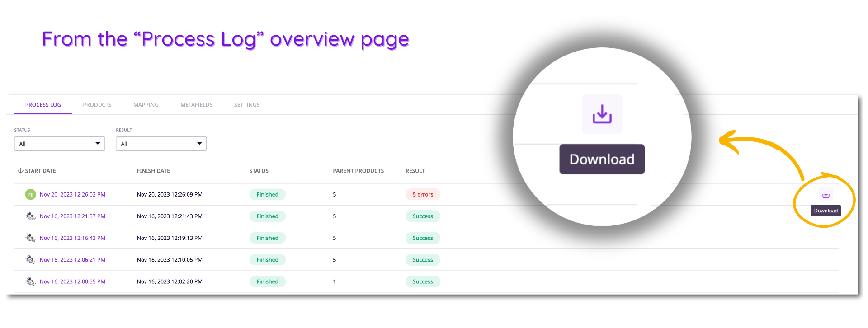Click the RESULT column header
The width and height of the screenshot is (868, 328).
pos(415,171)
